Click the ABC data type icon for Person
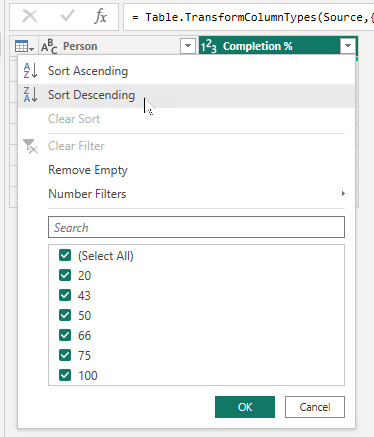The width and height of the screenshot is (374, 437). (x=49, y=46)
